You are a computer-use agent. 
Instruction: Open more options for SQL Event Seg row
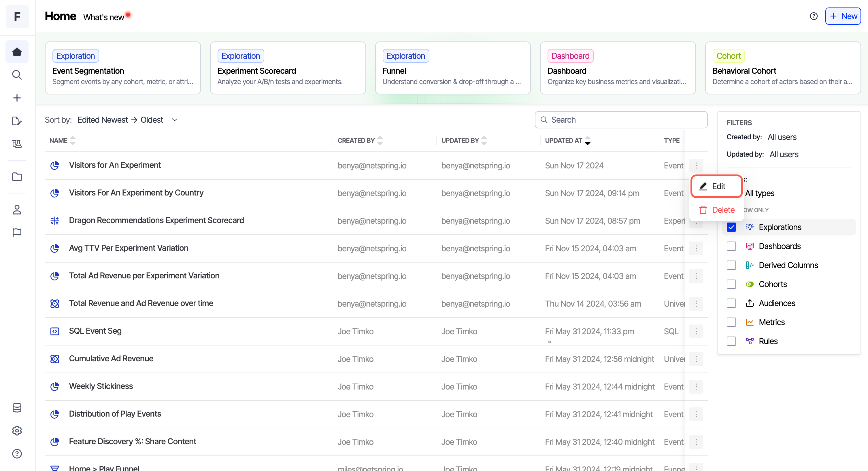coord(696,331)
